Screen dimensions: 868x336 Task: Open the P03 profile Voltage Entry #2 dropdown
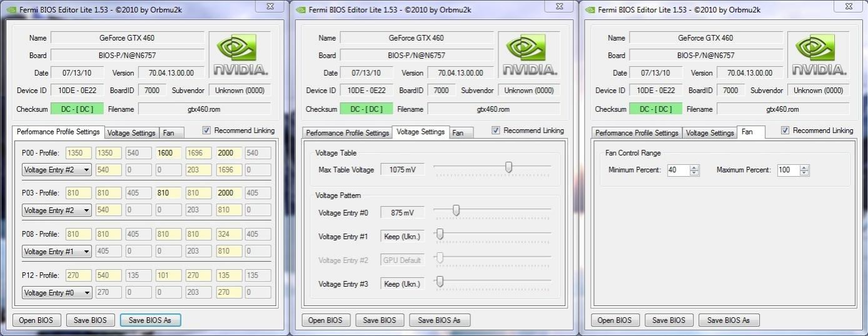56,210
